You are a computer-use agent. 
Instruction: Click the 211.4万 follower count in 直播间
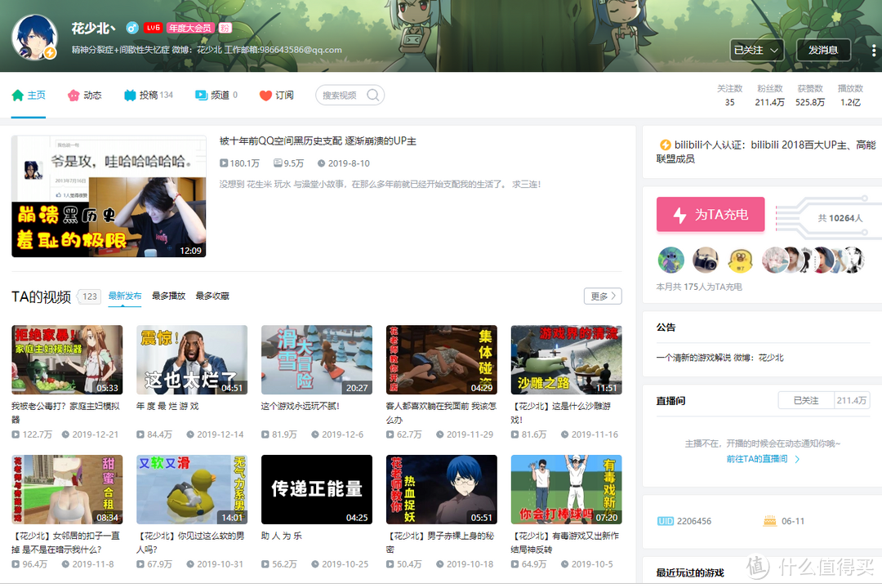point(851,400)
